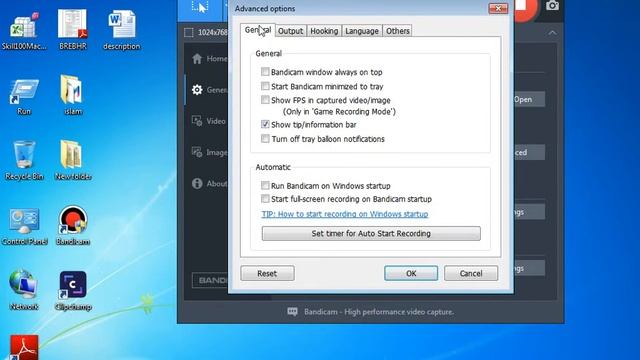Enable Bandicam window always on top
640x360 pixels.
point(265,72)
